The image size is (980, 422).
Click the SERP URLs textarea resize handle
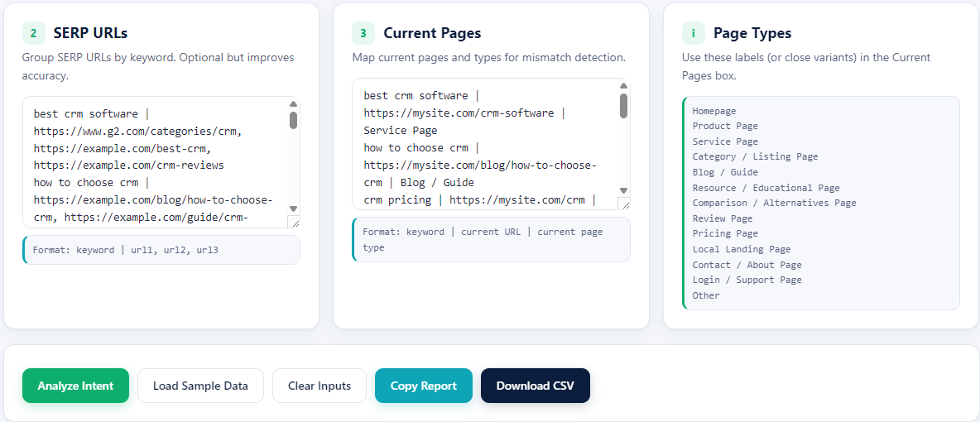pos(294,222)
